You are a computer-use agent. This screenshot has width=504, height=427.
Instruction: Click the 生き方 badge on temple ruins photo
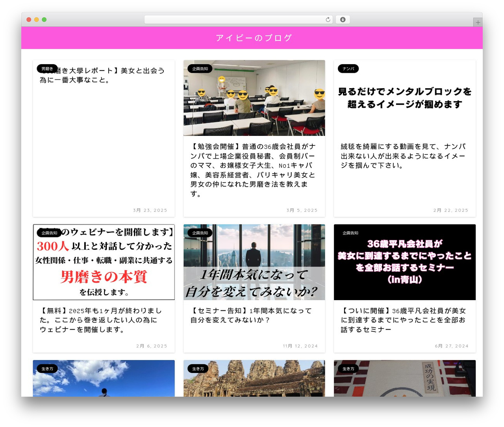click(198, 369)
